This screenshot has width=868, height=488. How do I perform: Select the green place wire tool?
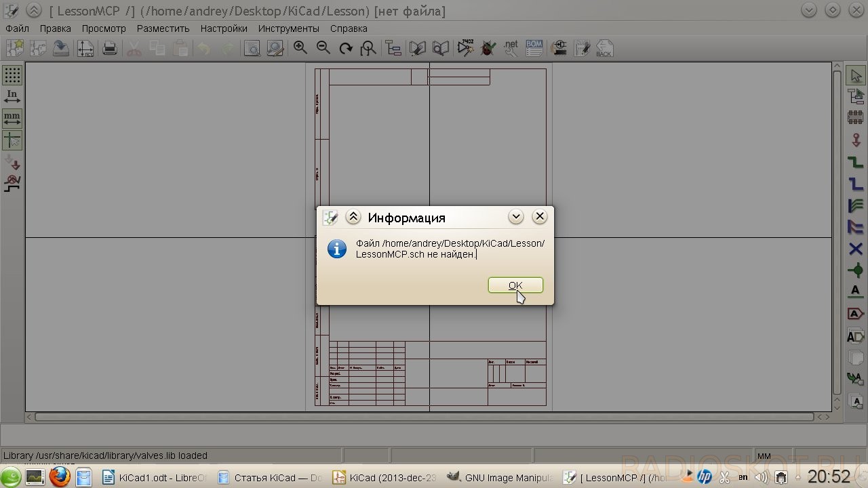tap(855, 163)
